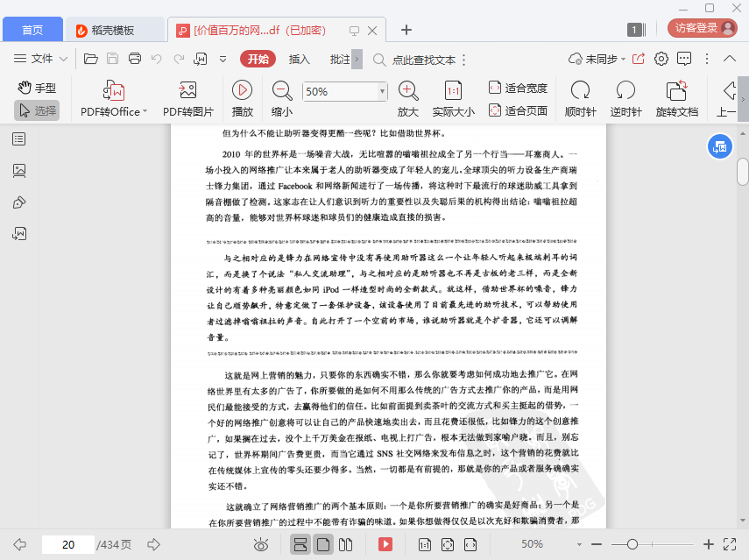Click the page number input field
The image size is (749, 560).
tap(67, 544)
